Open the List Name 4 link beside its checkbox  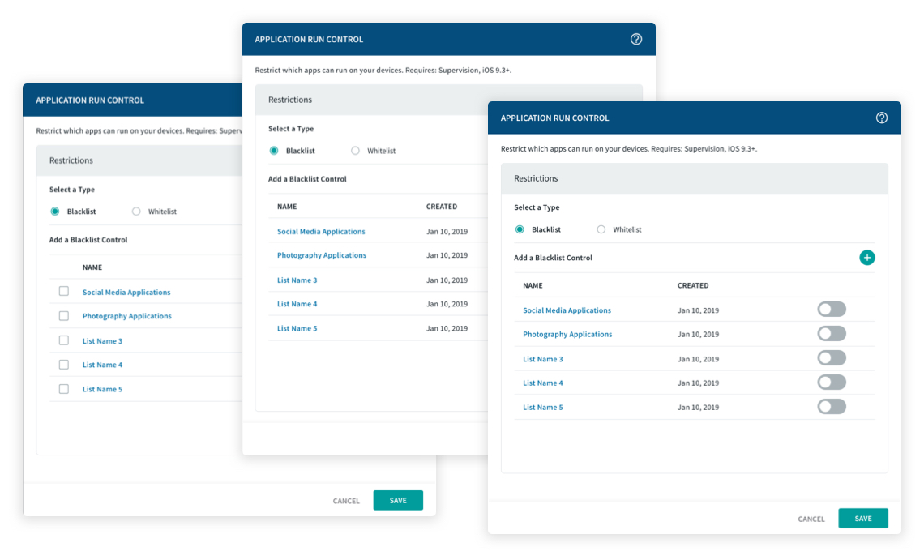pyautogui.click(x=102, y=365)
